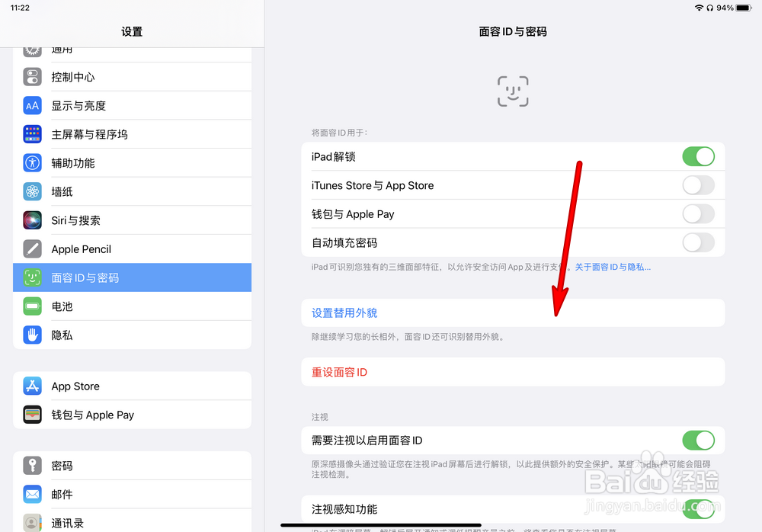Open 邮件 settings
This screenshot has width=762, height=532.
pos(132,495)
